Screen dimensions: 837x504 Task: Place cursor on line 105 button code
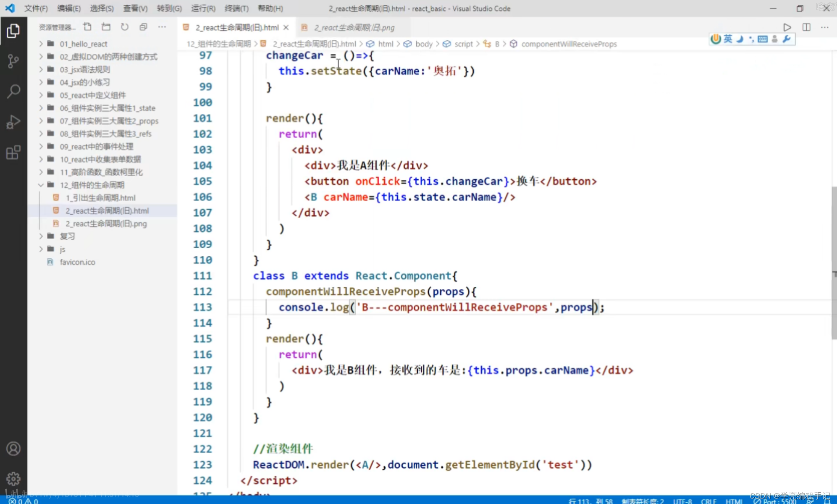(450, 181)
